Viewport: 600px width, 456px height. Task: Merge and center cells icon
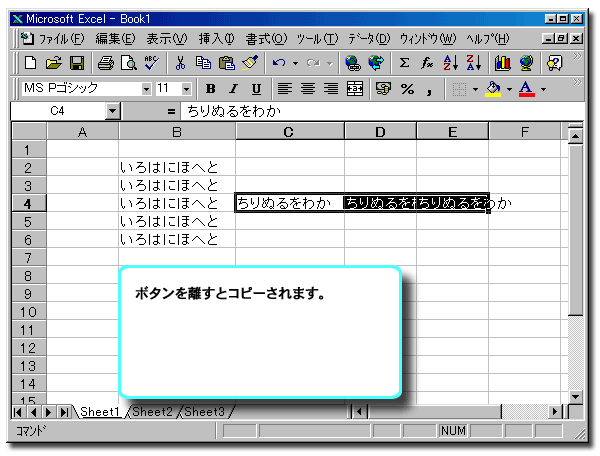pos(355,89)
